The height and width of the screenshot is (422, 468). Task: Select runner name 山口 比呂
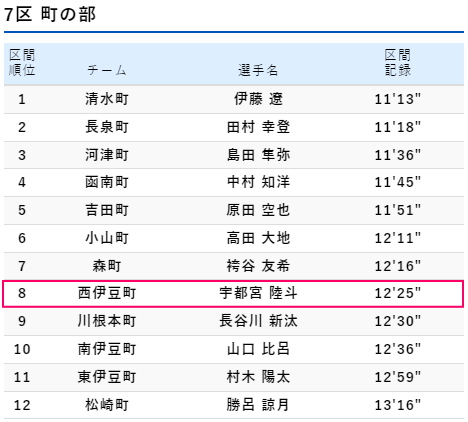coord(258,349)
